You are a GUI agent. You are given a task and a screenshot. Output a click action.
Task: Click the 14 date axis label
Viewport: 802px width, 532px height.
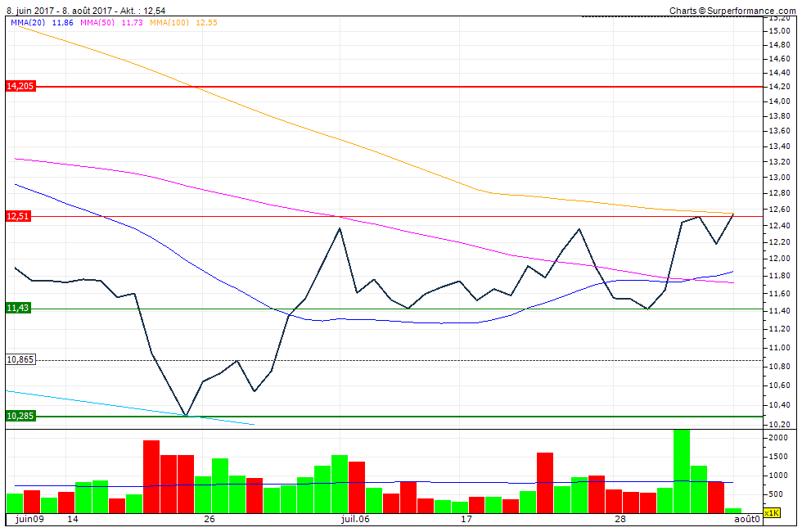pyautogui.click(x=73, y=519)
